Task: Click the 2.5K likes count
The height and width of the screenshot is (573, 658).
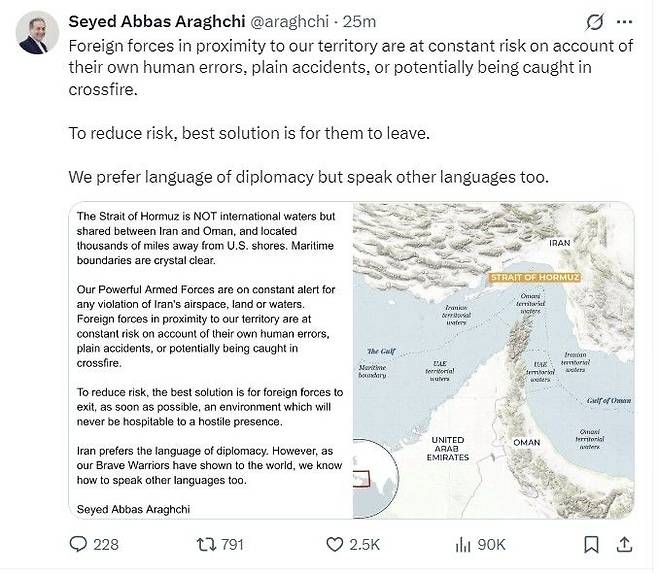Action: [x=364, y=544]
